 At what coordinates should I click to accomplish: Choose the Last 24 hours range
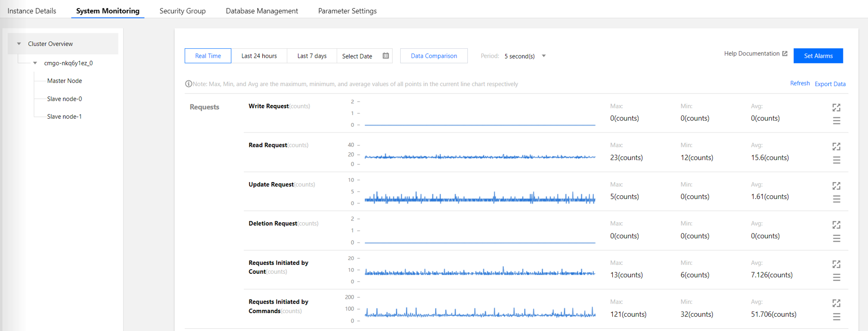(259, 56)
